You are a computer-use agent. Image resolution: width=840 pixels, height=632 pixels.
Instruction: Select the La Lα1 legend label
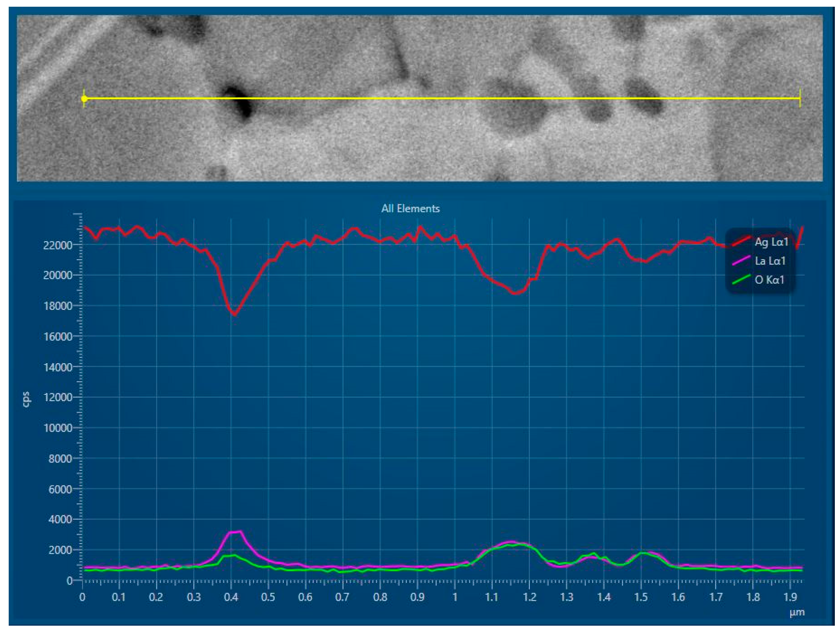click(770, 261)
